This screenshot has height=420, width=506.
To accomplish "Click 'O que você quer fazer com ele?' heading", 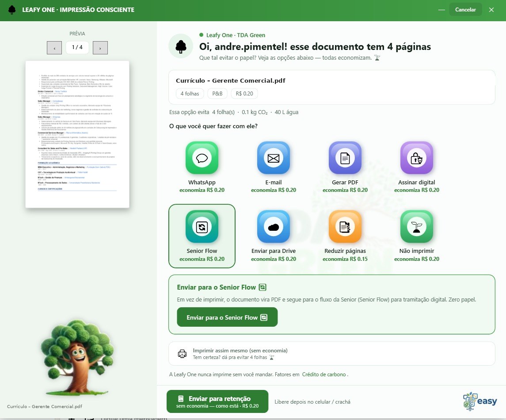I will tap(213, 126).
